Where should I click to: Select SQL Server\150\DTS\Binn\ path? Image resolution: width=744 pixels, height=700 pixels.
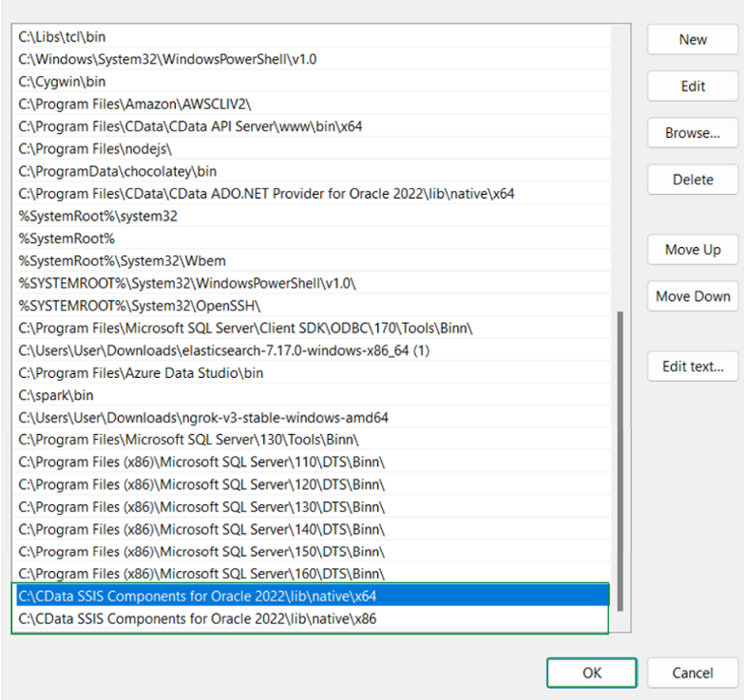(312, 552)
